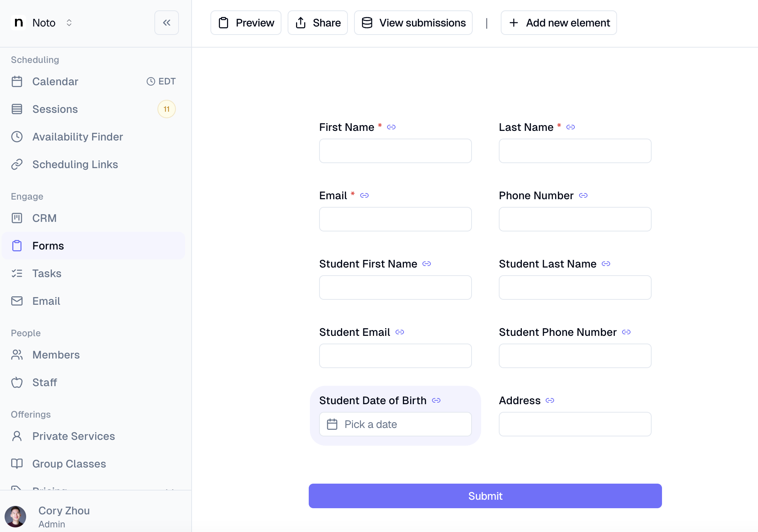Collapse the sidebar with double-chevron icon
This screenshot has height=532, width=758.
pos(166,23)
